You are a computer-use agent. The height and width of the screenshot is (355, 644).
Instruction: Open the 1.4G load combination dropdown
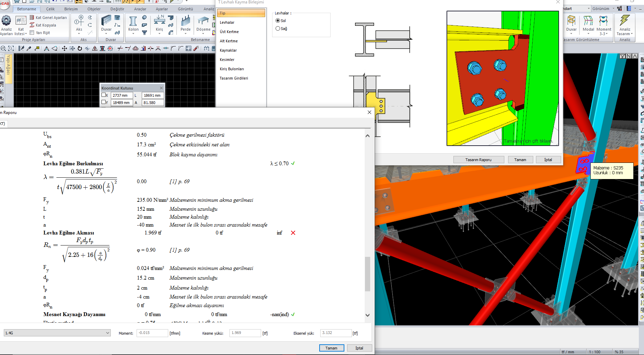[57, 333]
